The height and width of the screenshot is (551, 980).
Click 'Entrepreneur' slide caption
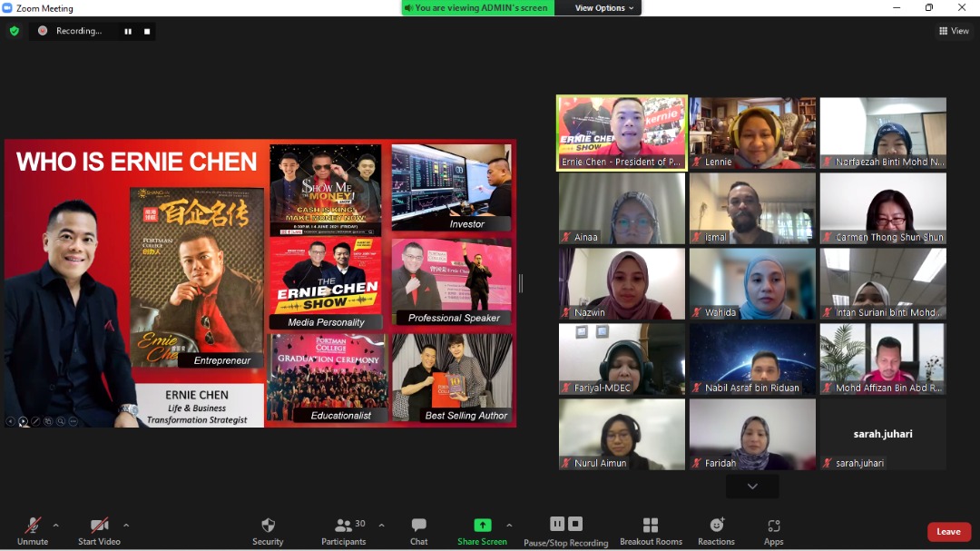(222, 360)
